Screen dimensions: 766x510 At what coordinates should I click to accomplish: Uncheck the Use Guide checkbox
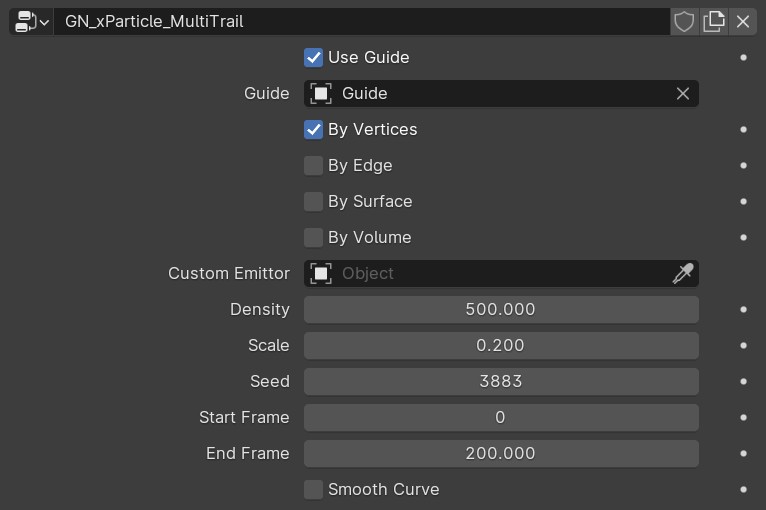313,58
